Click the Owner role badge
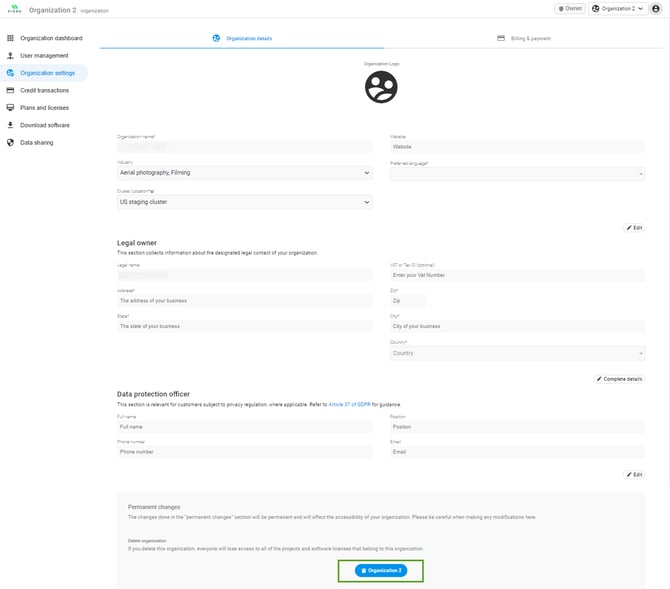 [x=569, y=8]
